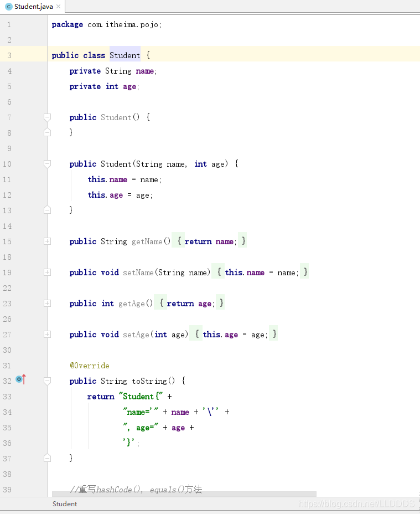
Task: Click 'this.age = age;' on line 12
Action: (x=120, y=195)
